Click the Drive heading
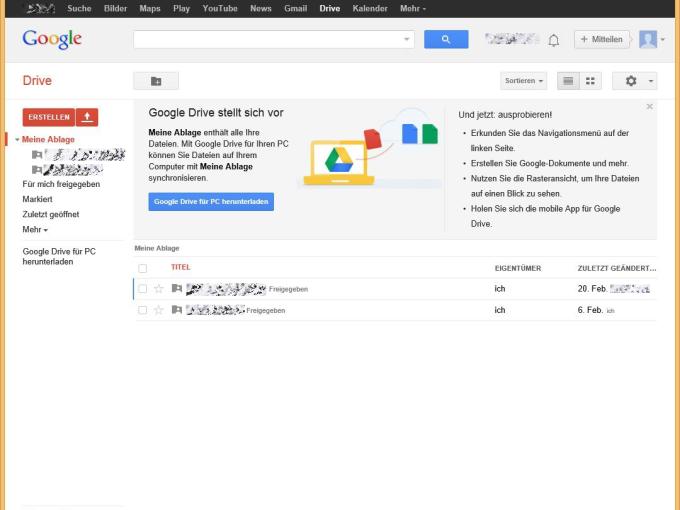 tap(37, 81)
